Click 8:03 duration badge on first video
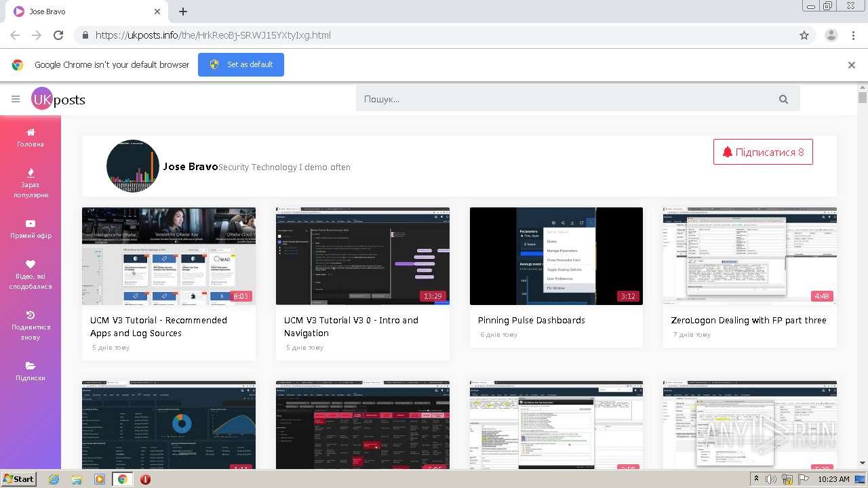The height and width of the screenshot is (488, 868). click(241, 296)
